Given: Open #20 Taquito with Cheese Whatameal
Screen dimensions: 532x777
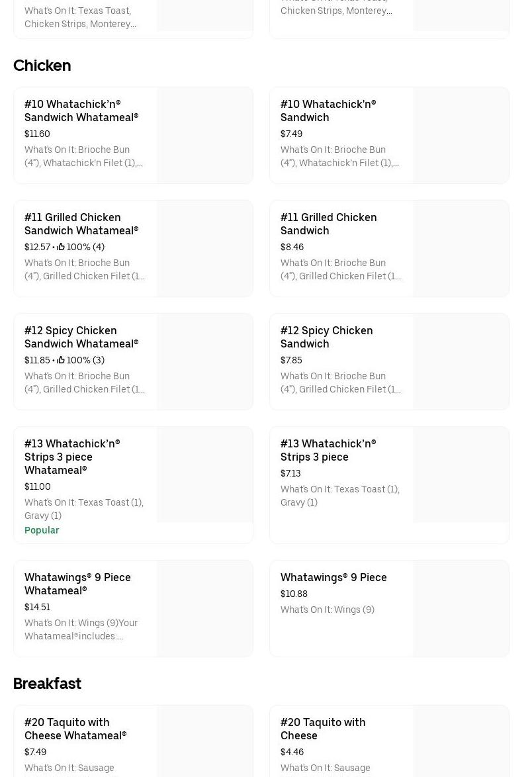Looking at the screenshot, I should (x=75, y=729).
